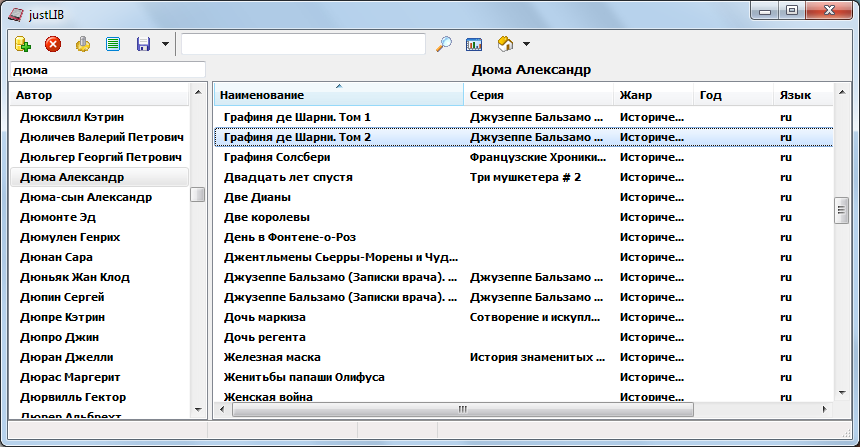
Task: Expand the dropdown arrow beside save icon
Action: [x=164, y=44]
